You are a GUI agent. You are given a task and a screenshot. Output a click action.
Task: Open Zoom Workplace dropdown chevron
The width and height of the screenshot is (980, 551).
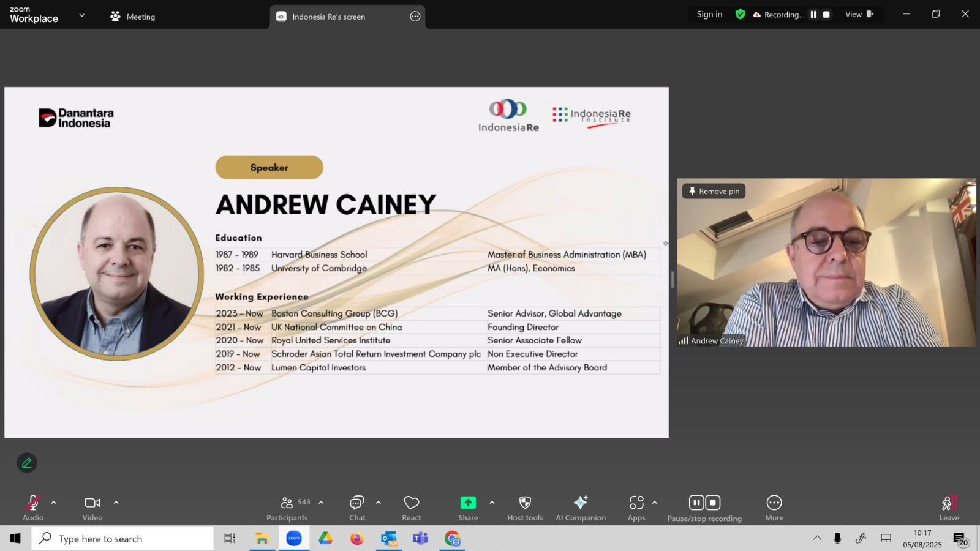(x=82, y=15)
